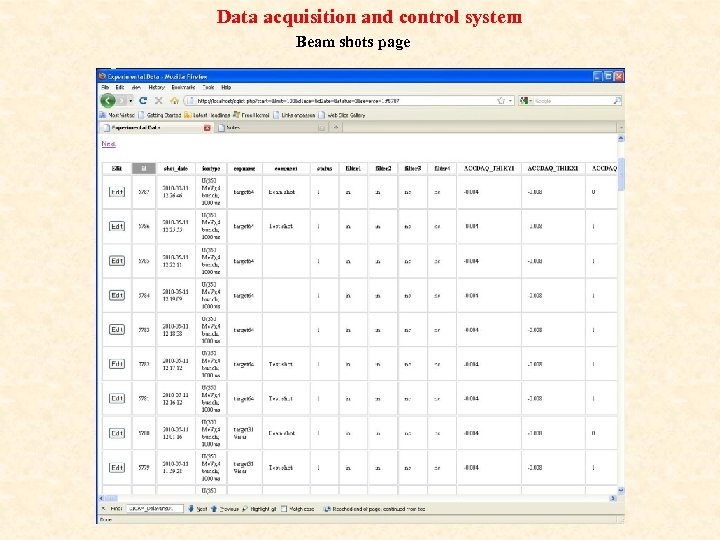Click the green Back arrow button

coord(108,100)
